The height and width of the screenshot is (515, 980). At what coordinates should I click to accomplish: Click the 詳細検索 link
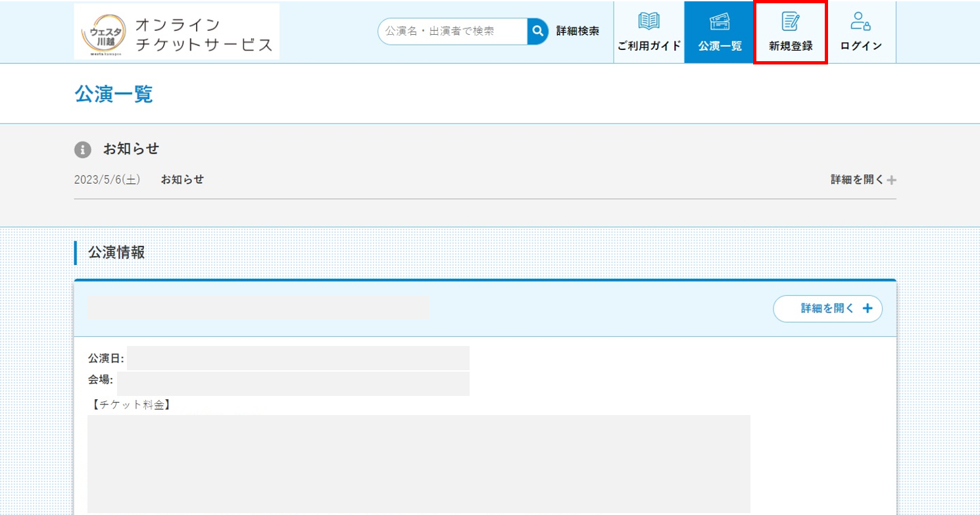pos(577,31)
